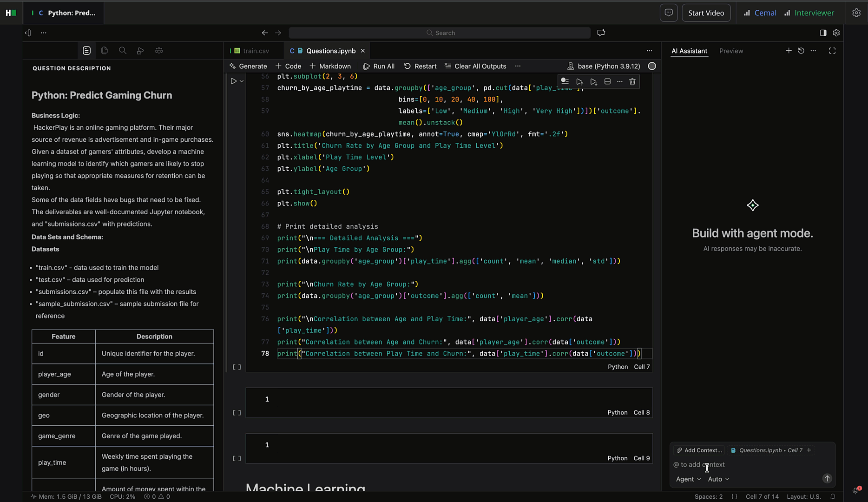This screenshot has width=868, height=502.
Task: Split the cell using the split icon
Action: point(607,81)
